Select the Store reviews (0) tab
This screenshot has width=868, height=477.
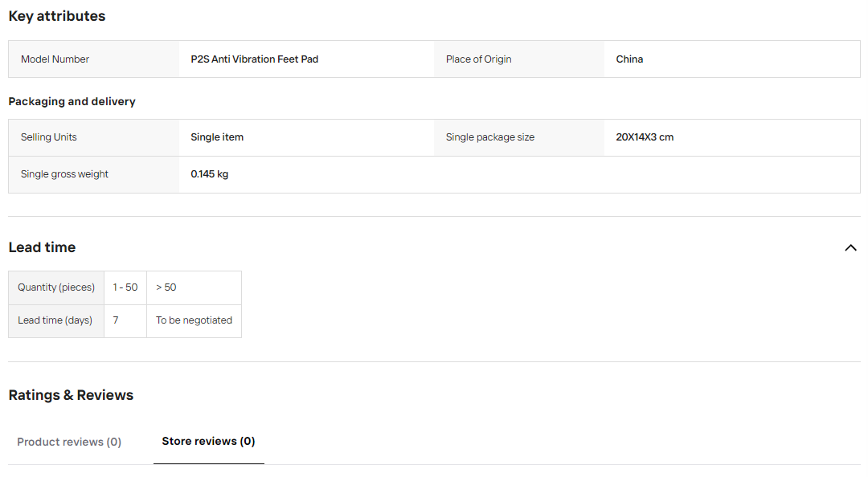click(209, 441)
